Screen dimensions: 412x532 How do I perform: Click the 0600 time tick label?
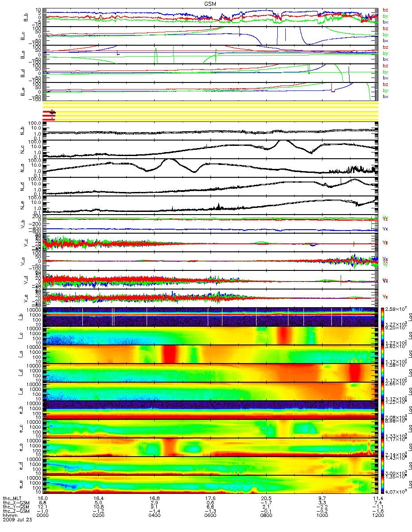pos(211,515)
